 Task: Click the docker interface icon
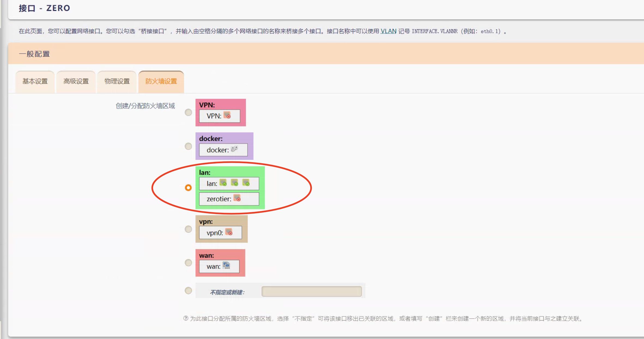[234, 149]
